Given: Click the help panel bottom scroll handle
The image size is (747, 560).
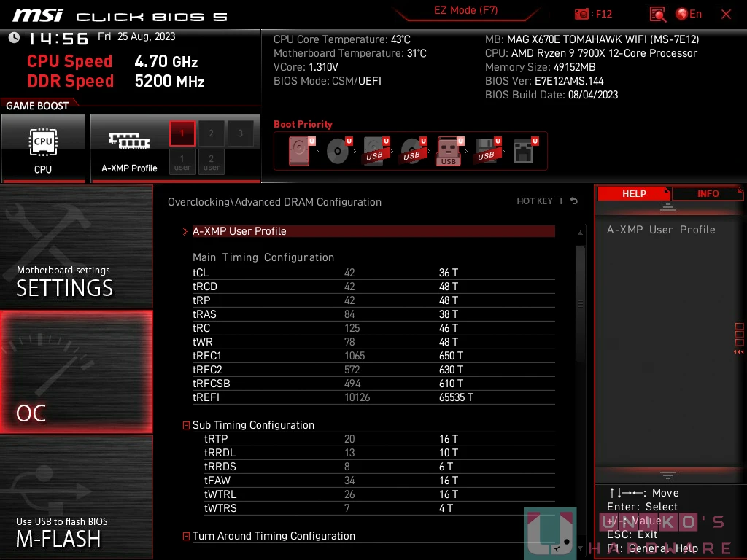Looking at the screenshot, I should (x=668, y=475).
